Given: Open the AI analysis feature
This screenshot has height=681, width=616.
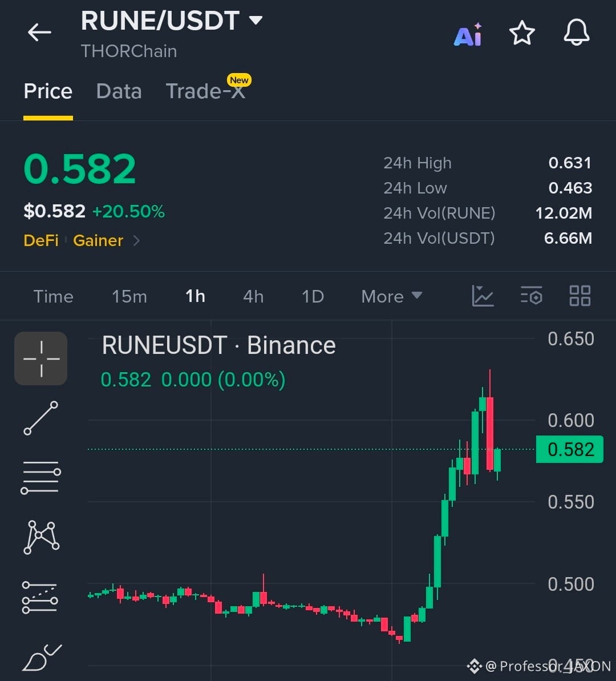Looking at the screenshot, I should click(x=468, y=34).
